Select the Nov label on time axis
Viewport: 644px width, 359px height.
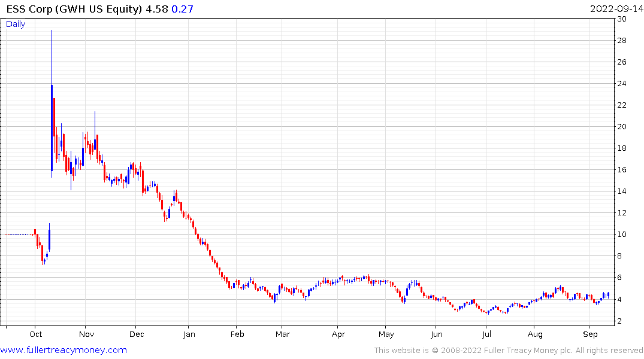click(86, 334)
